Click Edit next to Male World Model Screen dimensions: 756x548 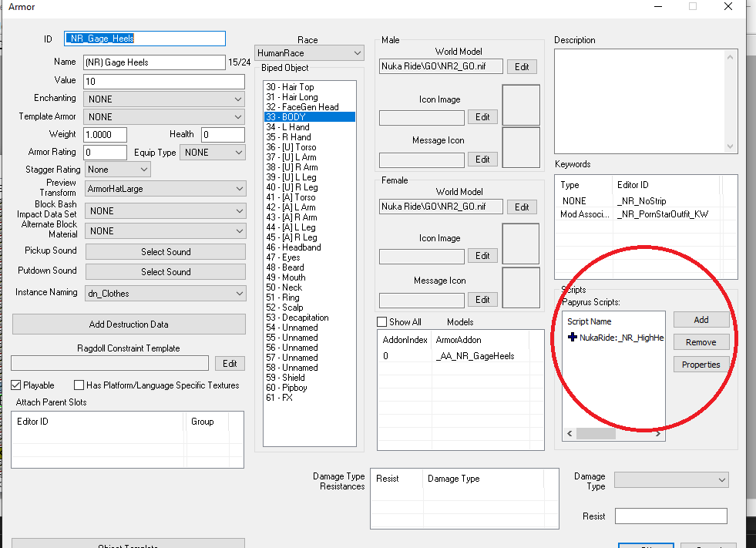pyautogui.click(x=522, y=66)
